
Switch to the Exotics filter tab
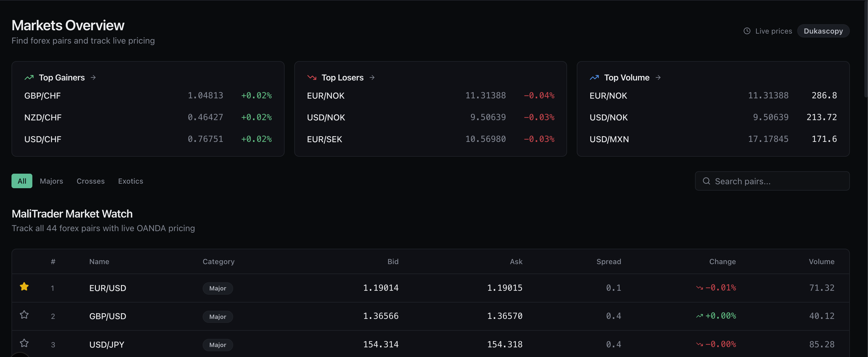click(131, 181)
